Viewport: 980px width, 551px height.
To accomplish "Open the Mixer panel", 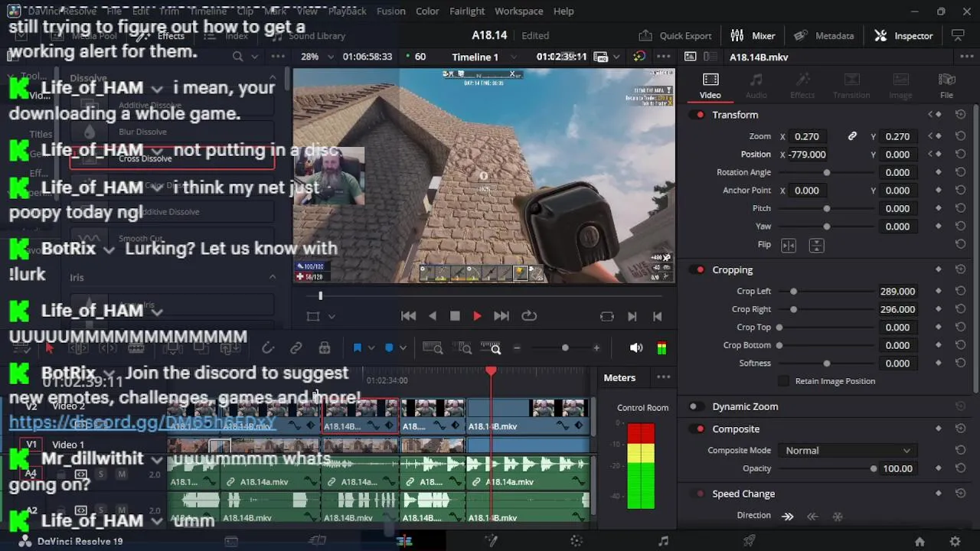I will click(x=753, y=35).
